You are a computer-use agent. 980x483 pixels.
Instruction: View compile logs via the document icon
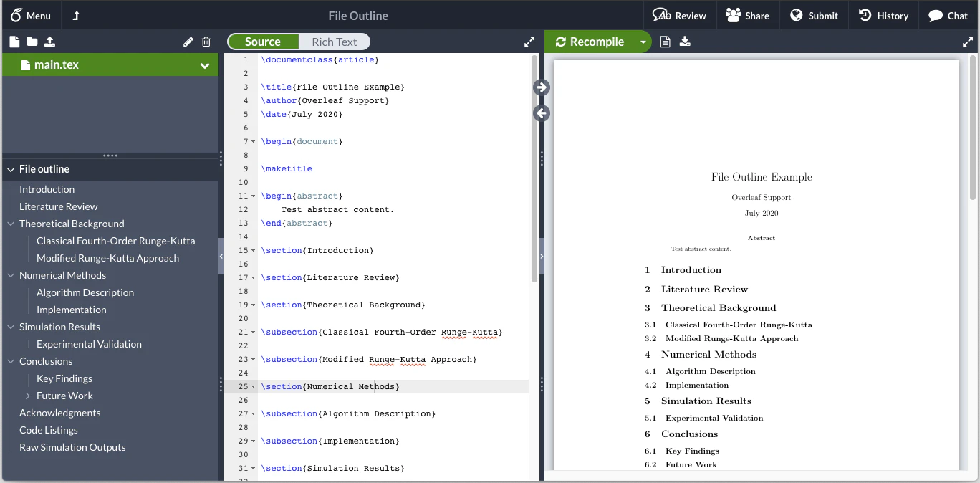[665, 42]
